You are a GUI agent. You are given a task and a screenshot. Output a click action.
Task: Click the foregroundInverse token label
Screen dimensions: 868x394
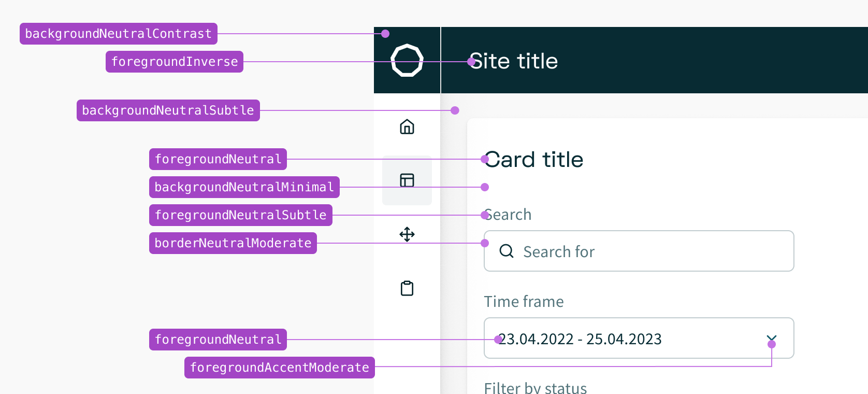(x=175, y=62)
